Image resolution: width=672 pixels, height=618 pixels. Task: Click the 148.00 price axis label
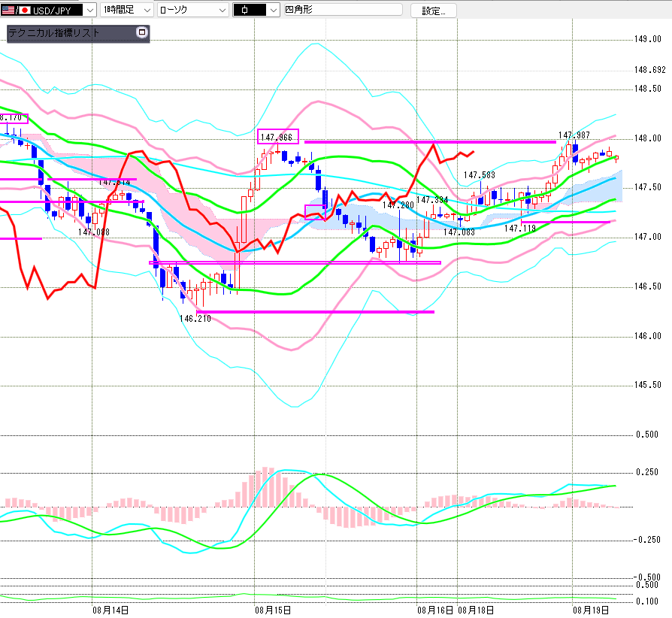click(x=648, y=138)
